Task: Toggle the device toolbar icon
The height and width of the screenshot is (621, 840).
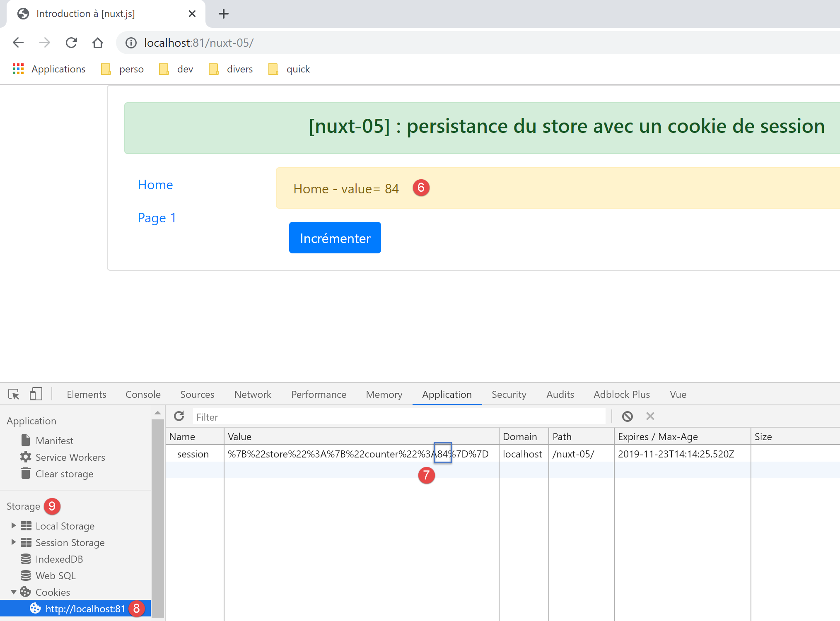Action: pyautogui.click(x=36, y=394)
